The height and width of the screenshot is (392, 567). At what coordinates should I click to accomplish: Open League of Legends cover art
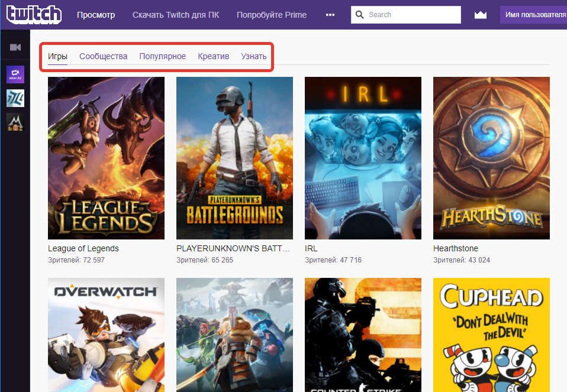[x=107, y=158]
